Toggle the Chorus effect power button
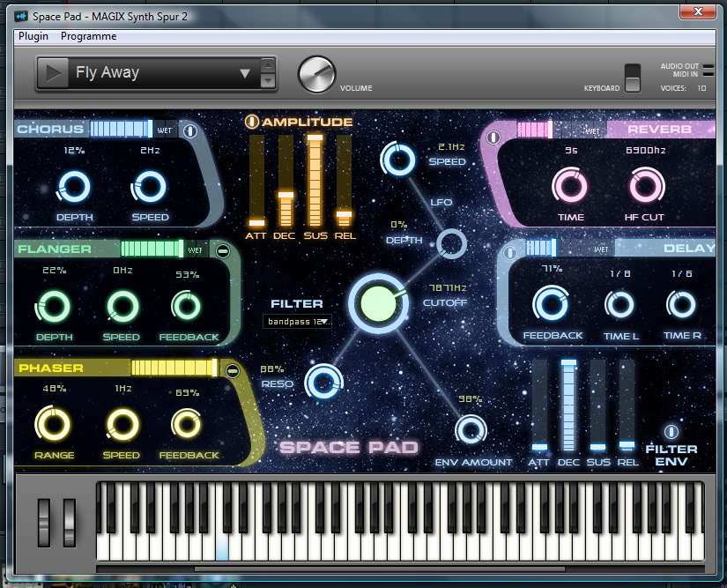 pyautogui.click(x=190, y=130)
